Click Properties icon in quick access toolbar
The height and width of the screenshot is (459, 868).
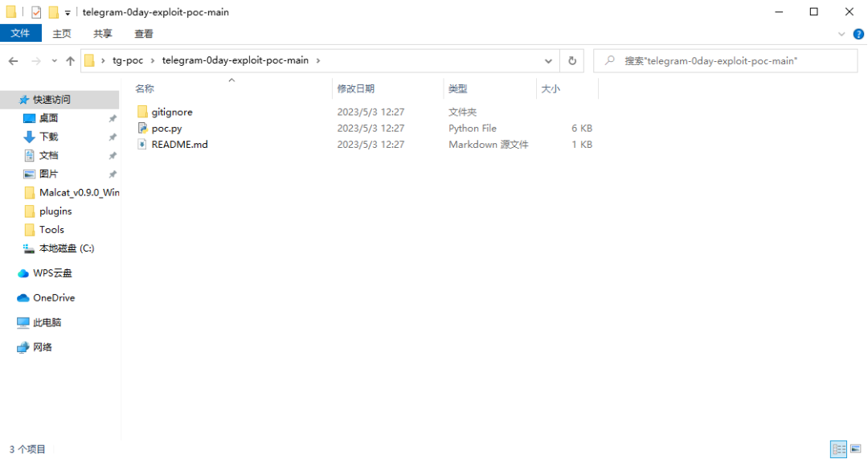coord(36,11)
